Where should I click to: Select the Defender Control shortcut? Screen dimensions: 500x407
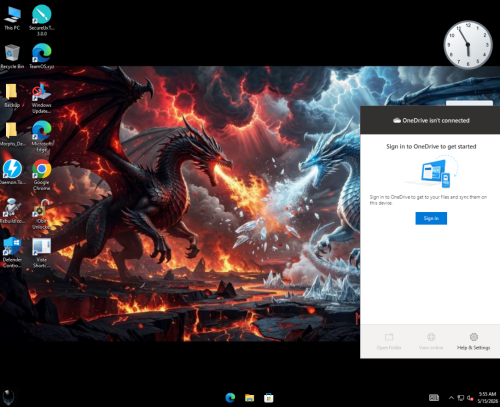point(12,252)
